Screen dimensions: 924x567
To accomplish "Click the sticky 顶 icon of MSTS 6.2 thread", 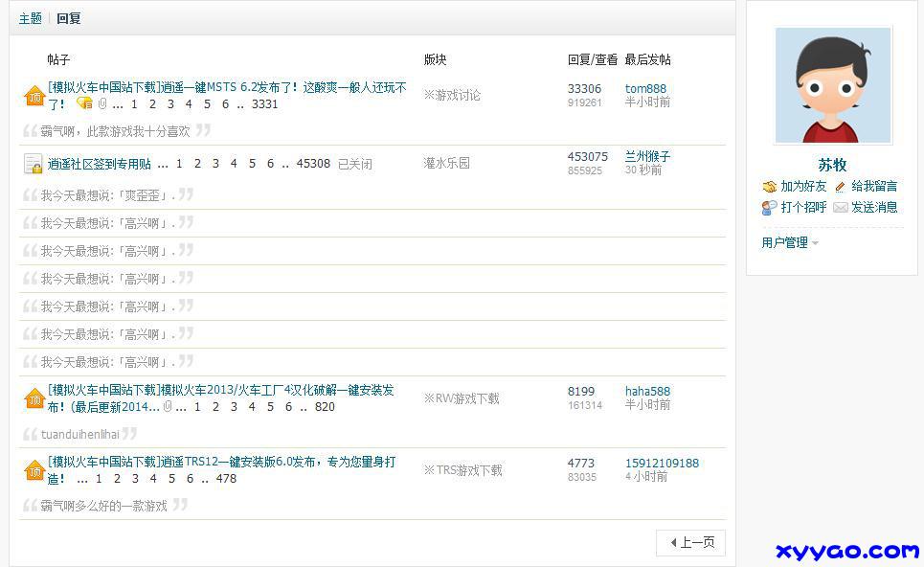I will 34,96.
